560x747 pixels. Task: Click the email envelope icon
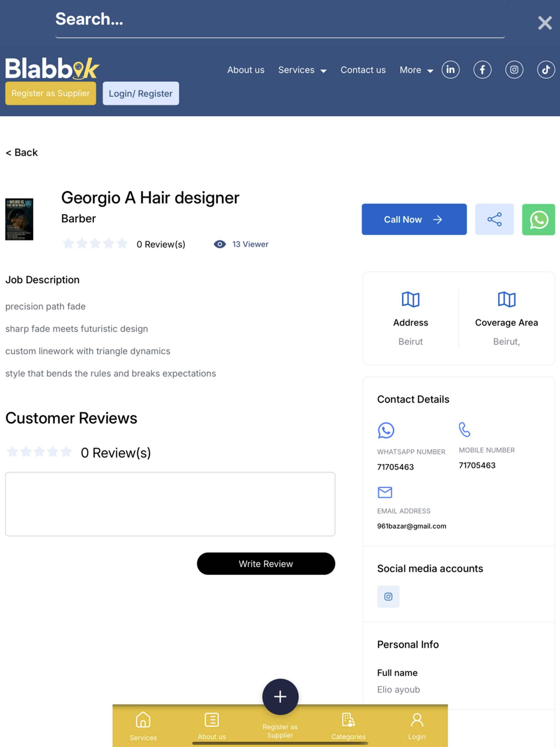[x=385, y=492]
